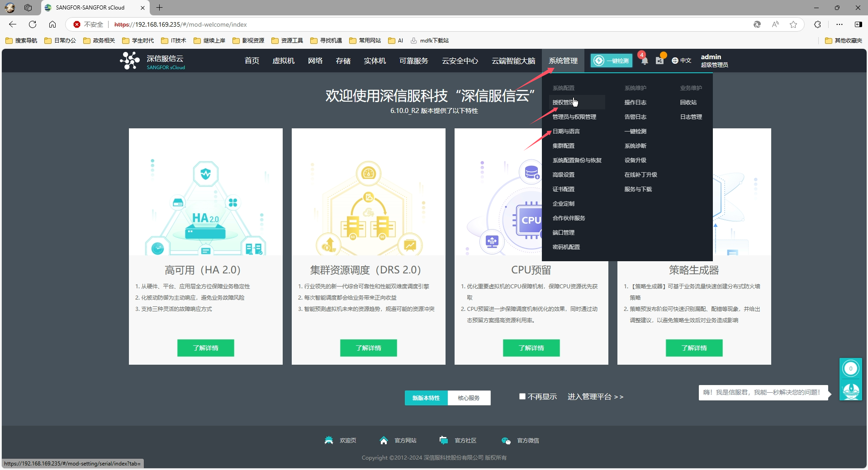Open the 官方社区 footer link
Screen dimensions: 868x470
tap(458, 440)
